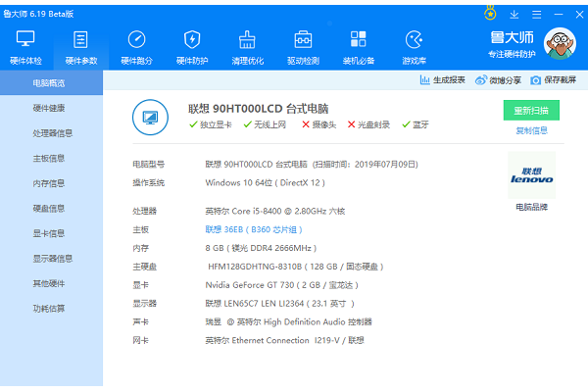Click the 鲁大师 专注硬件防护 slogan
Viewport: 588px width, 392px height.
click(x=512, y=45)
